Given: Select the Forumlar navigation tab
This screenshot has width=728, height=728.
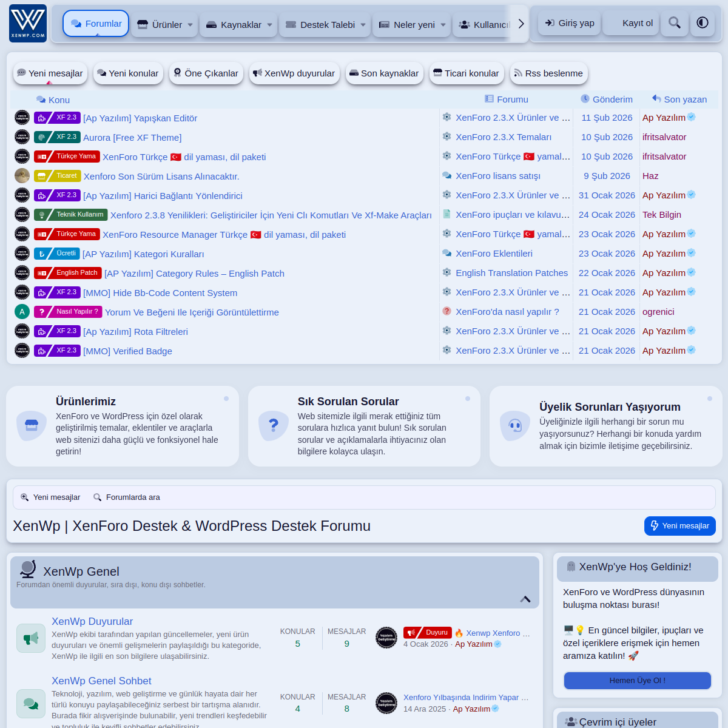Looking at the screenshot, I should [x=96, y=24].
